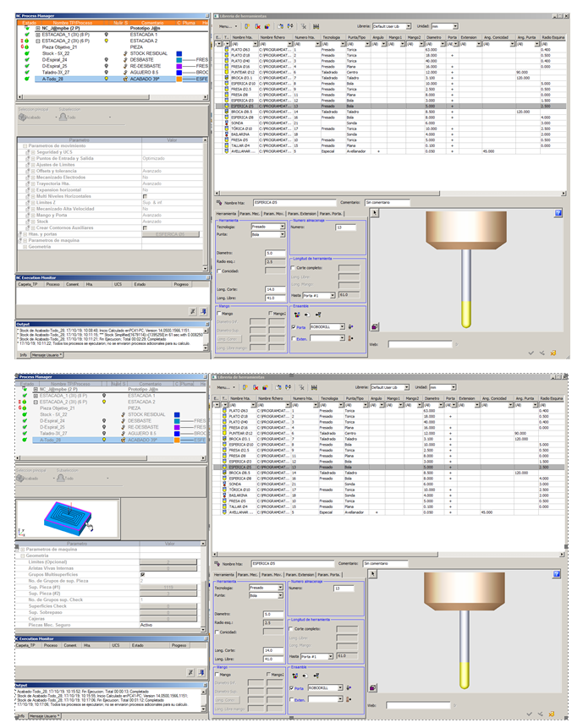Click the blue arrow icon in upper Execution Monitor
Image resolution: width=583 pixels, height=728 pixels.
pos(203,311)
